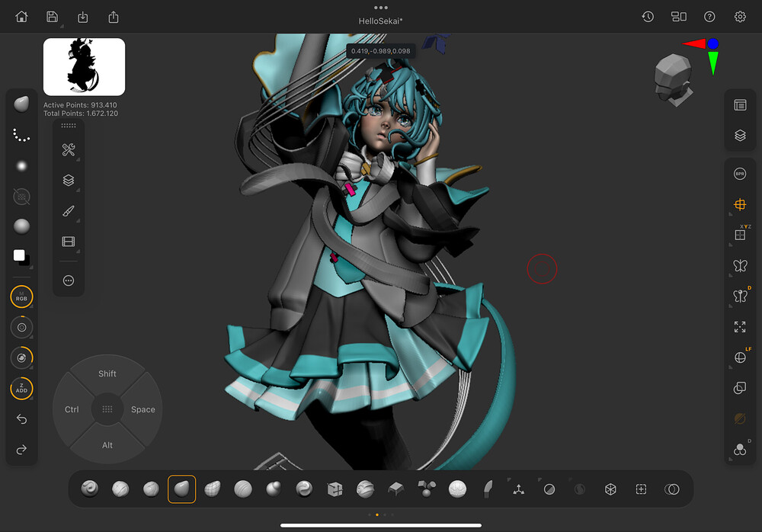Toggle butterfly symmetry icon
762x532 pixels.
pos(740,265)
